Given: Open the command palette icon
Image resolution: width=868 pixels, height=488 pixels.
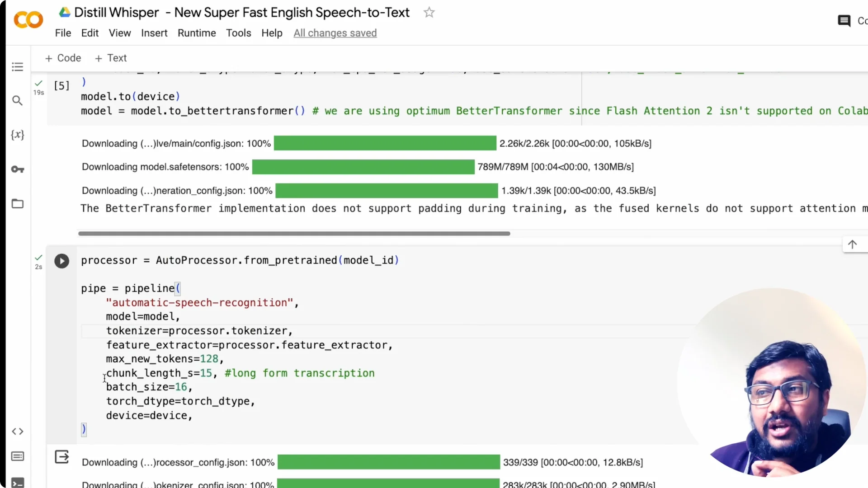Looking at the screenshot, I should pos(17,456).
